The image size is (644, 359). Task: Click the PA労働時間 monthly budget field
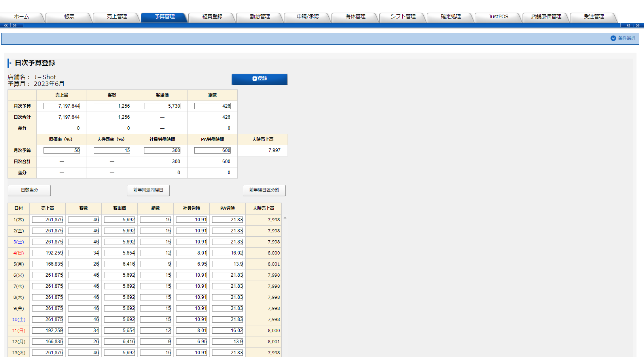point(212,150)
